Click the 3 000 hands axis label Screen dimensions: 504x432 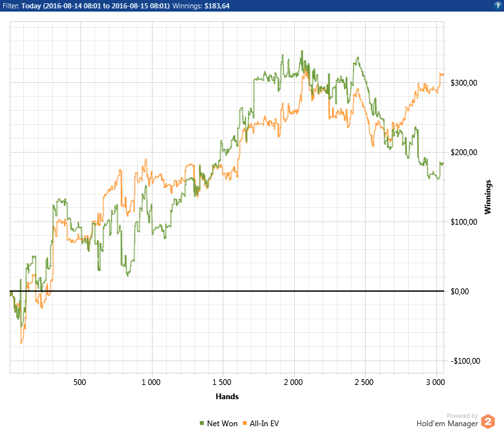(x=436, y=382)
